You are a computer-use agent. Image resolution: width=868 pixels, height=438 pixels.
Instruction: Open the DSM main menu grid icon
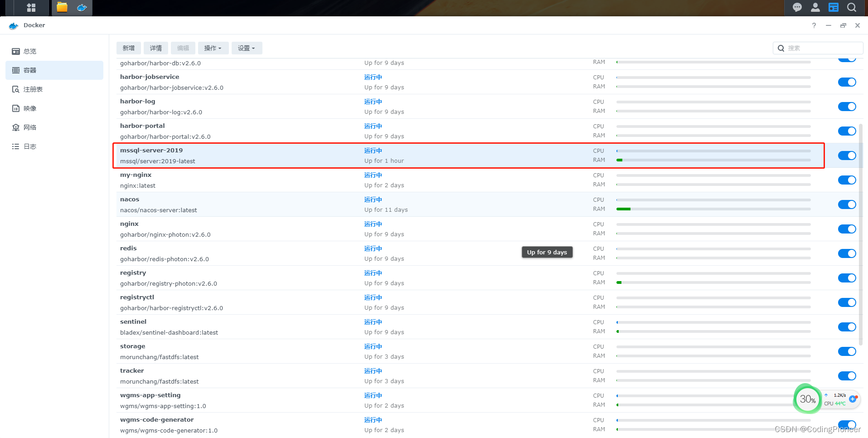(x=31, y=7)
